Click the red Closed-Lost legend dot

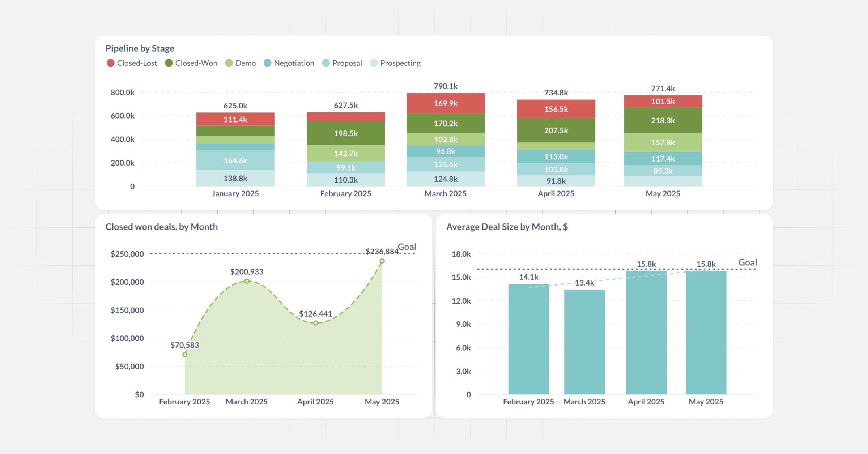pyautogui.click(x=111, y=63)
